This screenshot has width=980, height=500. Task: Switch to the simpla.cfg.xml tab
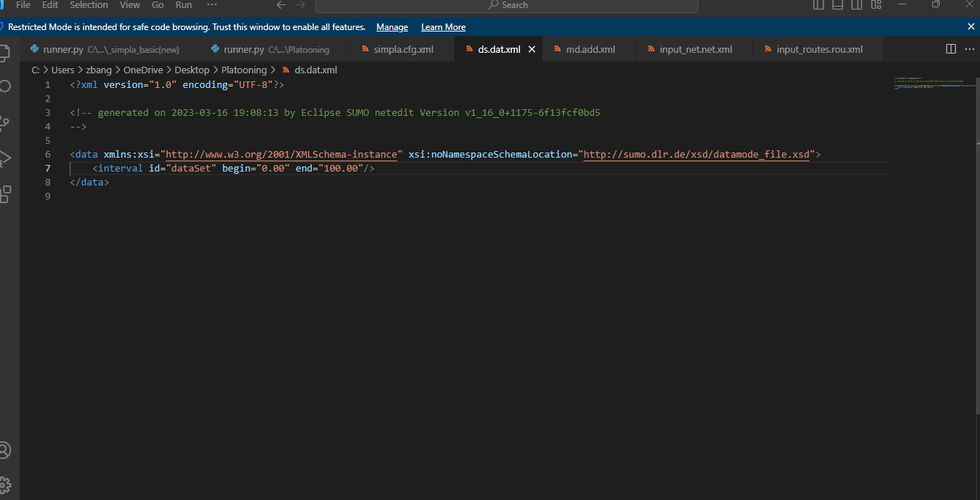pyautogui.click(x=403, y=50)
